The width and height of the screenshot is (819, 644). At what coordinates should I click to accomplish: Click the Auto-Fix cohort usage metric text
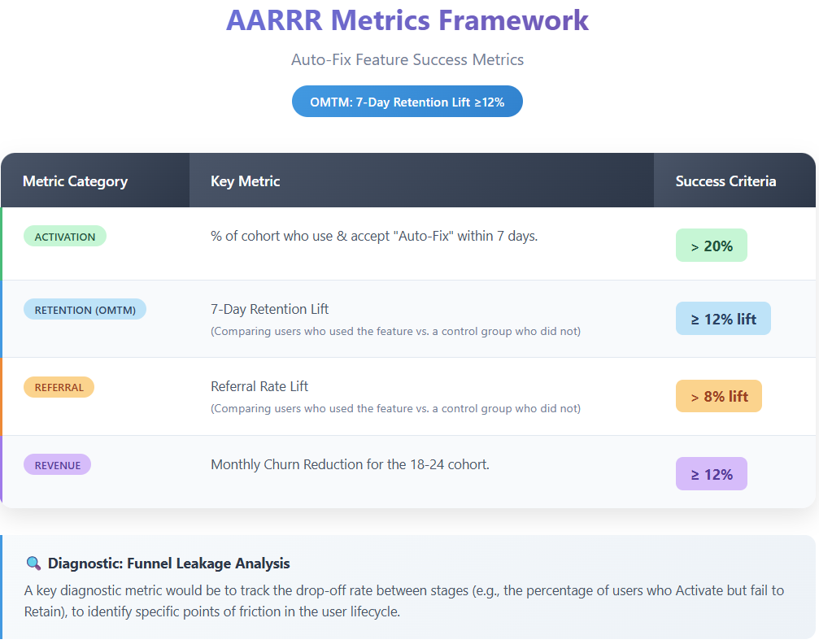374,236
